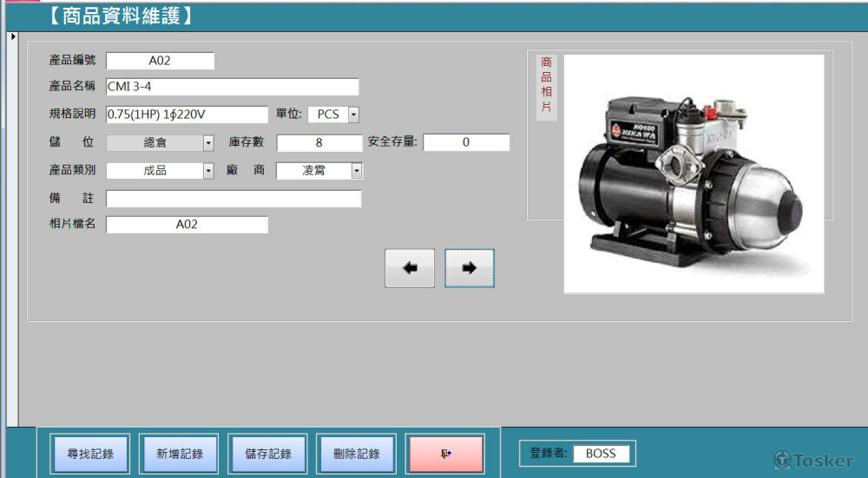Expand the 儲位 總倉 dropdown
This screenshot has width=868, height=478.
point(208,143)
